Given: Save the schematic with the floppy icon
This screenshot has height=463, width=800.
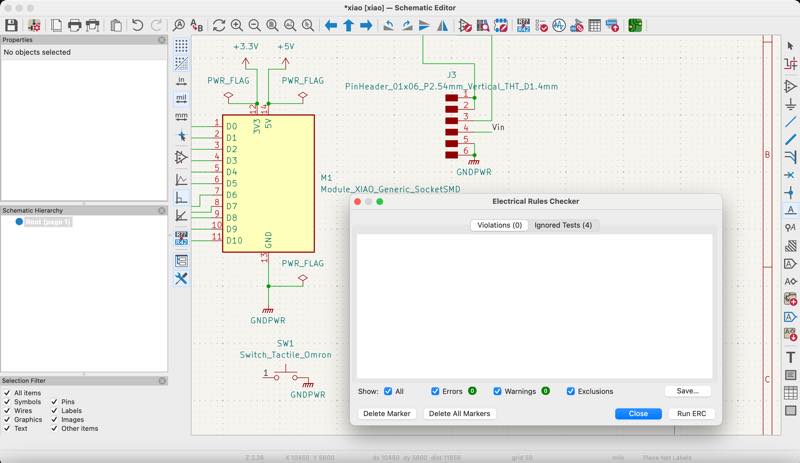Looking at the screenshot, I should click(11, 25).
